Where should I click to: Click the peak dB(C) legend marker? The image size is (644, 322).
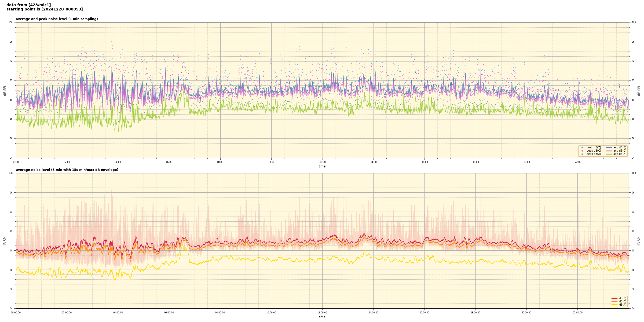(582, 151)
